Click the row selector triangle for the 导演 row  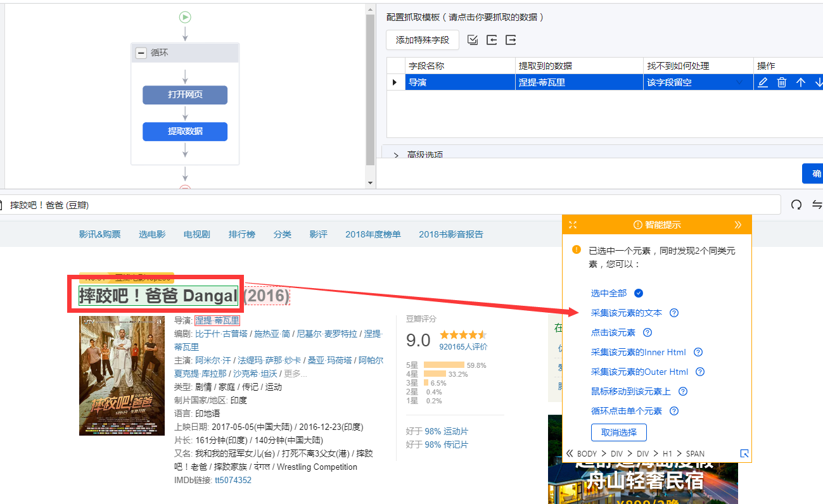(x=395, y=82)
